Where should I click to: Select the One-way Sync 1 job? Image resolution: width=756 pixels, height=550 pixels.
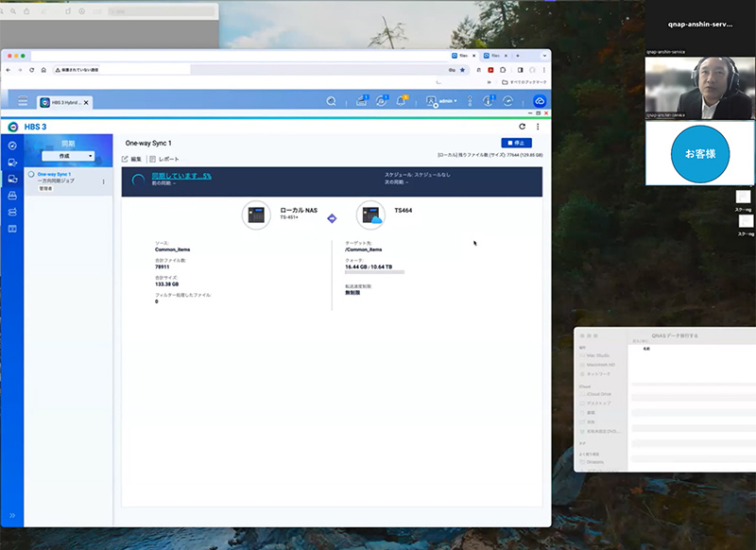tap(68, 181)
